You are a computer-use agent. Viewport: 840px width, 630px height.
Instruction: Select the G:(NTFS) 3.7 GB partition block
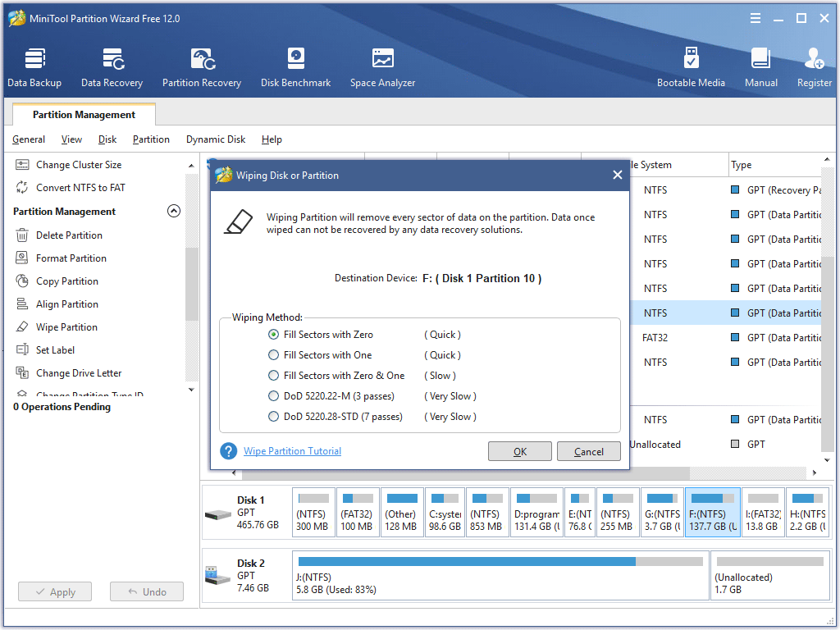point(662,513)
